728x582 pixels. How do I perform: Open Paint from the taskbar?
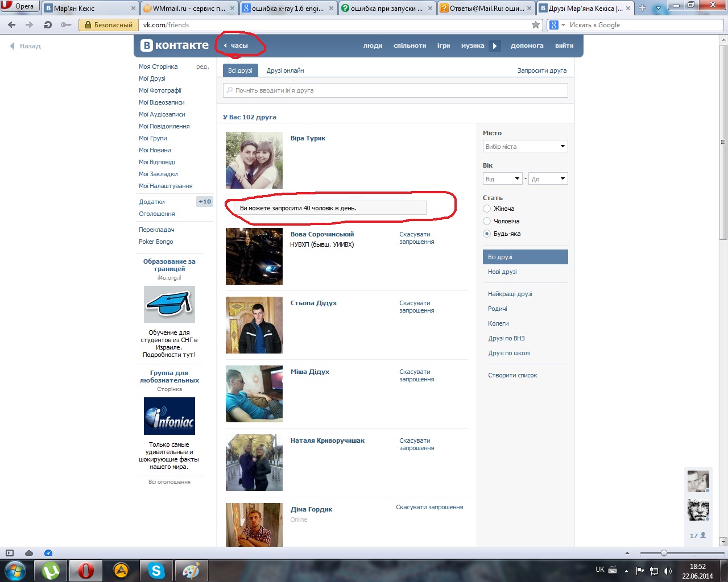(191, 570)
